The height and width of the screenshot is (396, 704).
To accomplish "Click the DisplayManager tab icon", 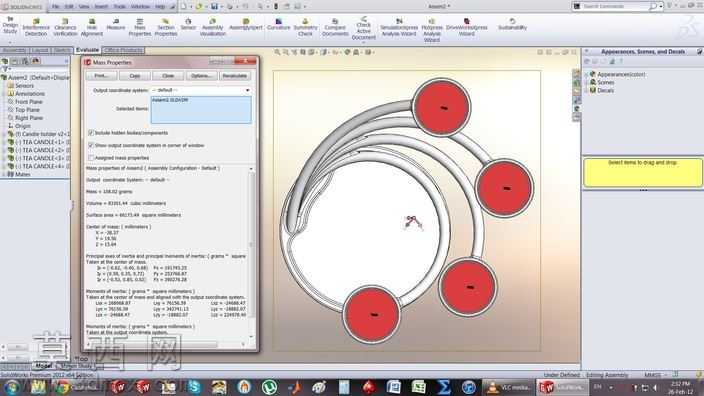I will coord(35,61).
